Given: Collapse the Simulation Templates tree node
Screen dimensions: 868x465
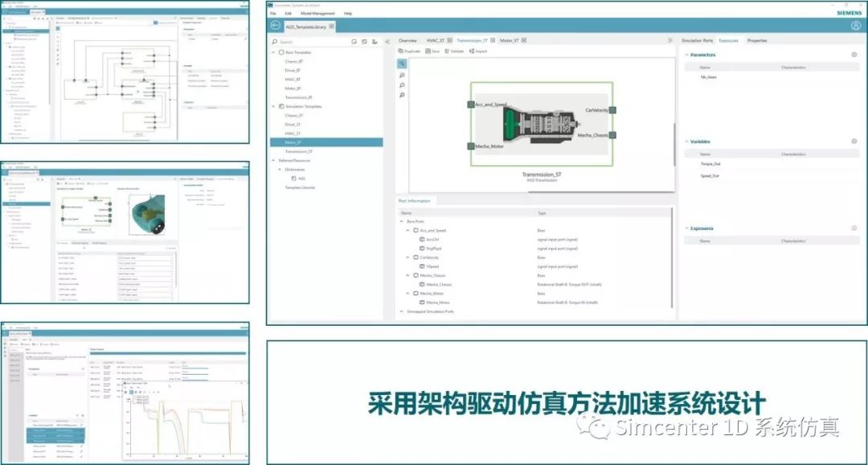Looking at the screenshot, I should (273, 106).
